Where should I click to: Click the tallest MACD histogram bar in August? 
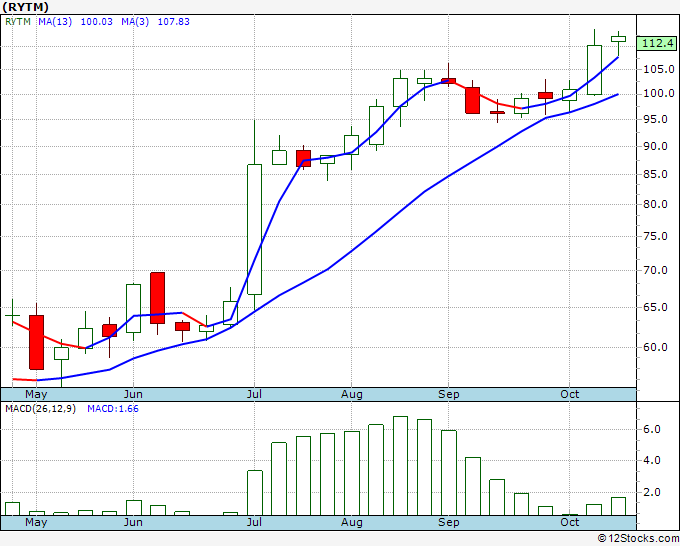pos(400,466)
